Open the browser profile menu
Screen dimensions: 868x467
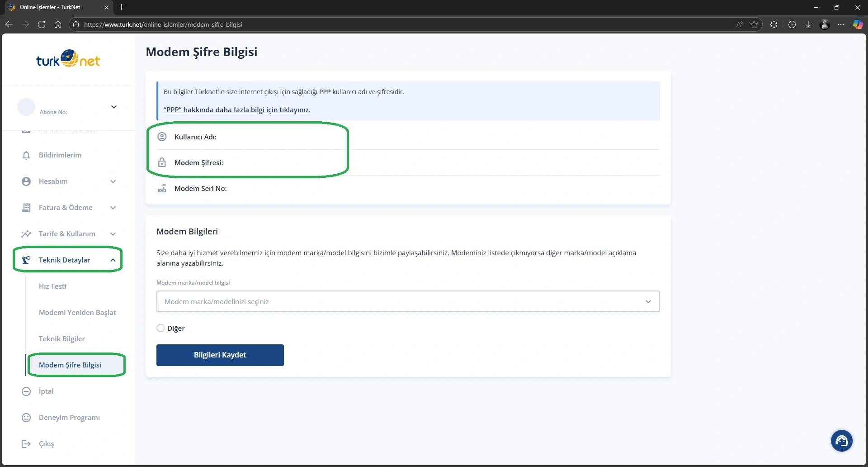[825, 24]
